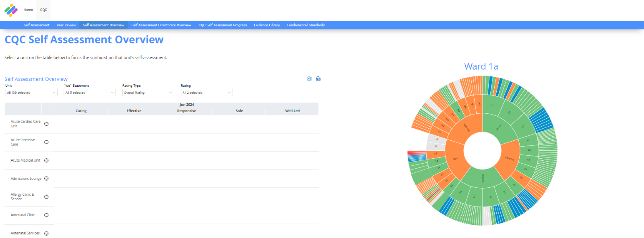Screen dimensions: 644x238
Task: Click the Self Assessment Overview section title
Action: click(x=36, y=79)
